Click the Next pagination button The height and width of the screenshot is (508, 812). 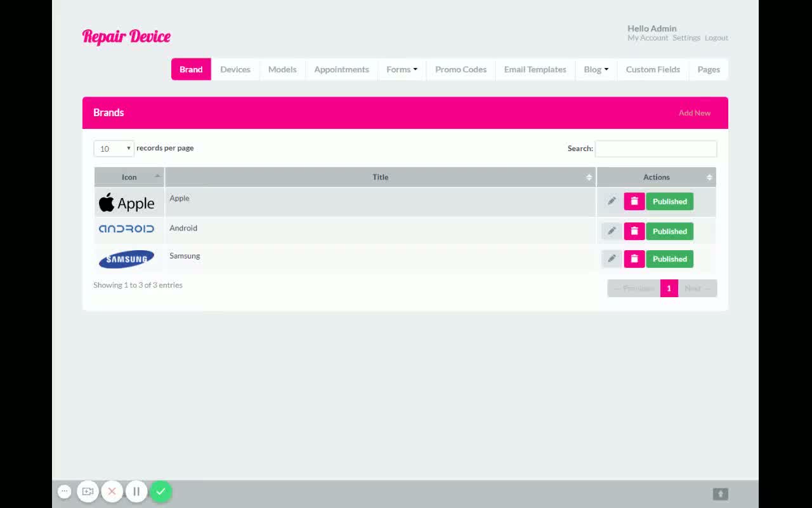coord(697,288)
